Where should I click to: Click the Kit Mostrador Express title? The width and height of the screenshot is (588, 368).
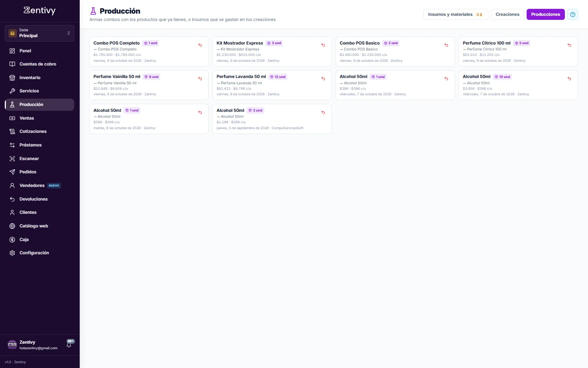[240, 43]
